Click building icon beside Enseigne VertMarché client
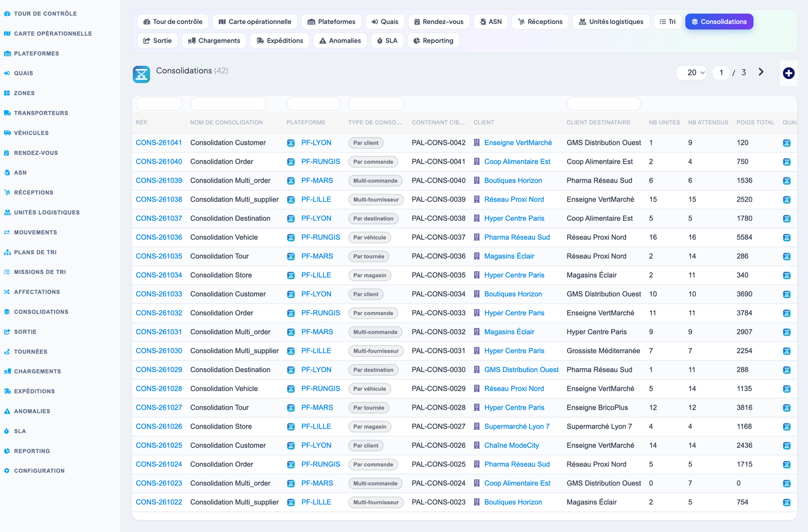This screenshot has width=808, height=532. pos(477,142)
